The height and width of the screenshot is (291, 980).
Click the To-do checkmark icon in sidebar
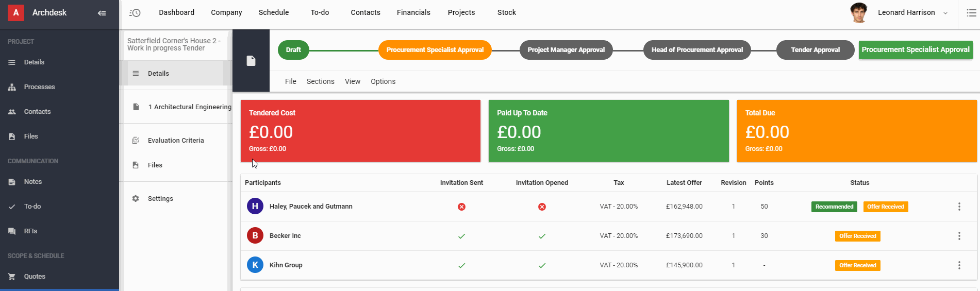coord(12,207)
